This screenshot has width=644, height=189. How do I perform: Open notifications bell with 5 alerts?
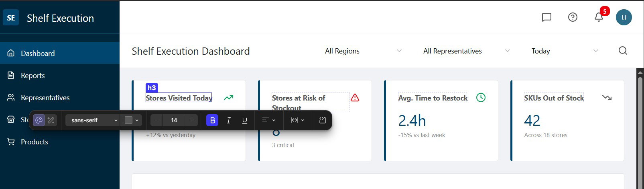pyautogui.click(x=599, y=17)
